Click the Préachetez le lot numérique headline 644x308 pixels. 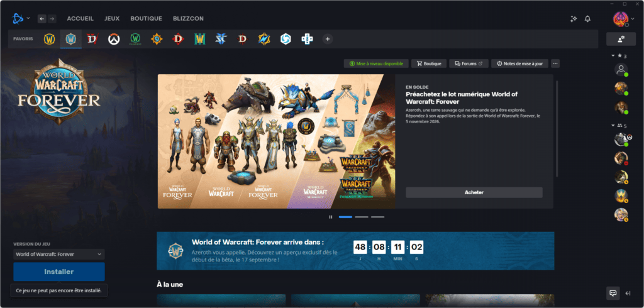(x=462, y=97)
